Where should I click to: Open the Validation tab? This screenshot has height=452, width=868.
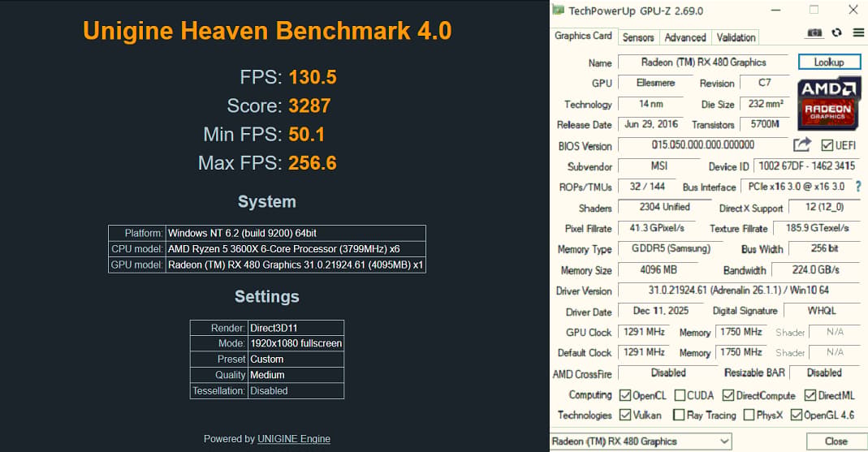736,37
